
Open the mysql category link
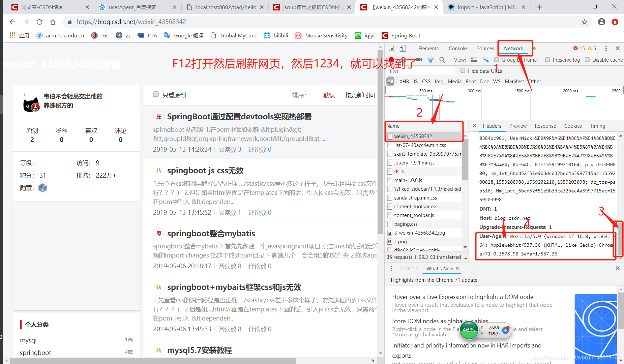click(28, 340)
